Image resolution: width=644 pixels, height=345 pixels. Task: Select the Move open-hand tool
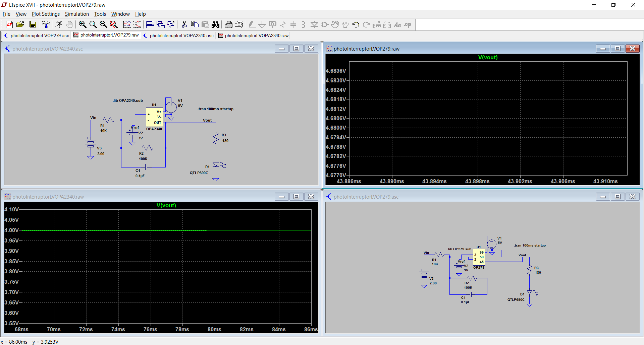[335, 24]
